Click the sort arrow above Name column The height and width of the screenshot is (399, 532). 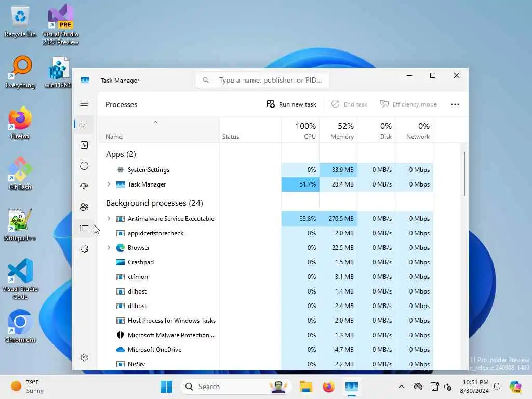[x=155, y=122]
